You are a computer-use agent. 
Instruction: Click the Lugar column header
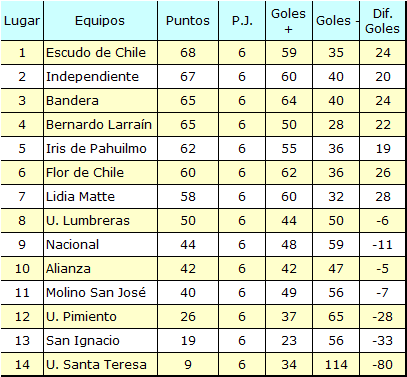tap(22, 21)
